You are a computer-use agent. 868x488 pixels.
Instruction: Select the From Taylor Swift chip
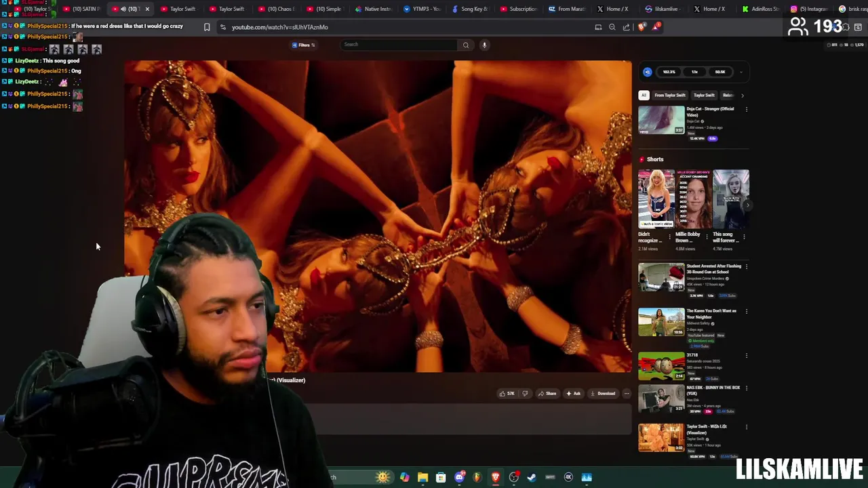point(669,95)
